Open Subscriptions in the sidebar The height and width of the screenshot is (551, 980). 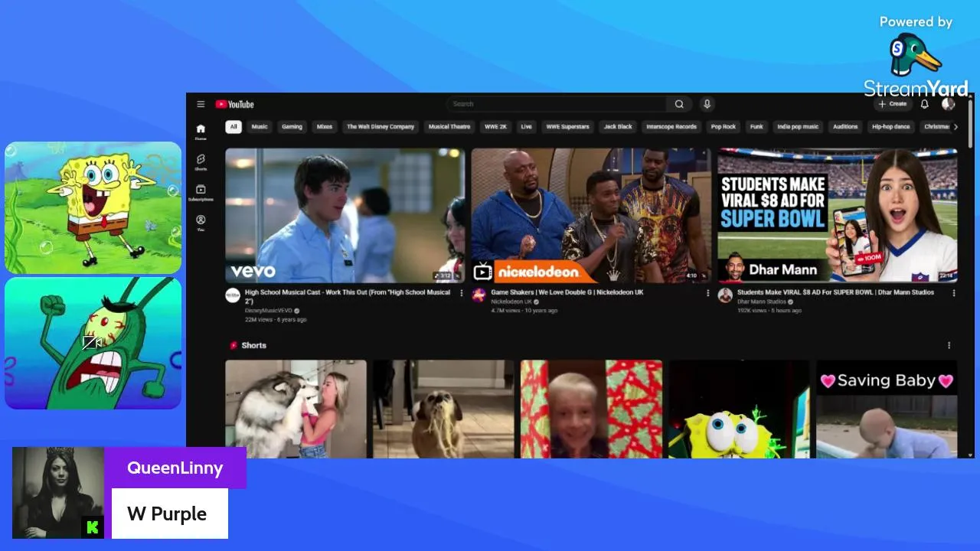[201, 192]
